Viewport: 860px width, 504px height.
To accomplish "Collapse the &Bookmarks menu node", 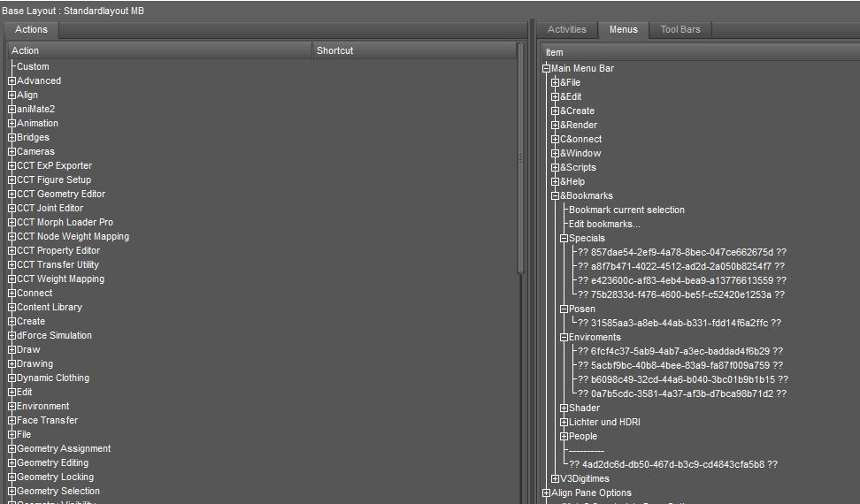I will point(555,195).
